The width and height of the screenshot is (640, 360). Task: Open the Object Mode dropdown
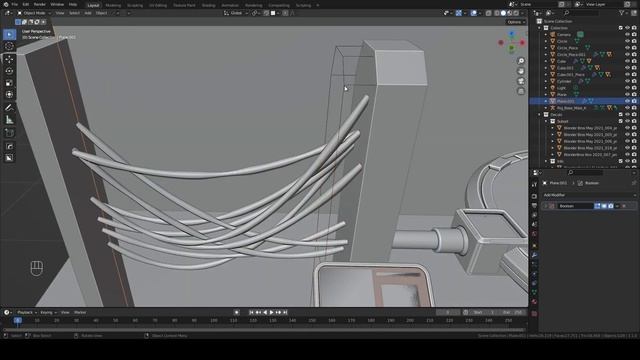coord(34,13)
